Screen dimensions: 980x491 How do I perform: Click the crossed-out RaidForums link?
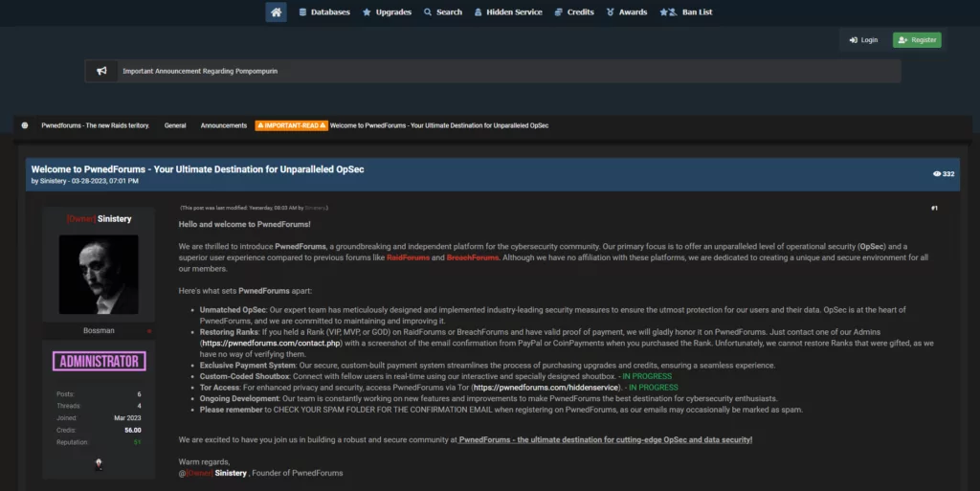click(x=408, y=257)
